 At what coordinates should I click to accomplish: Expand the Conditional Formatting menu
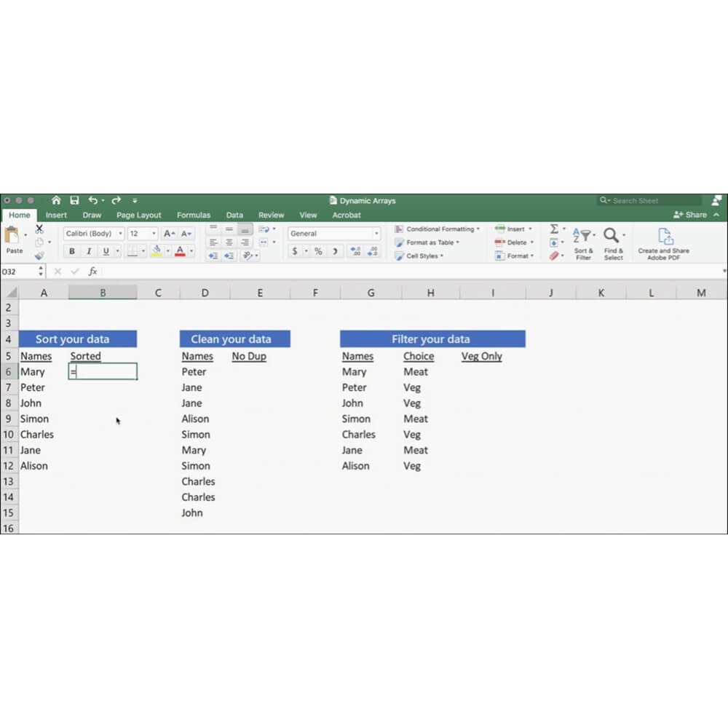438,229
